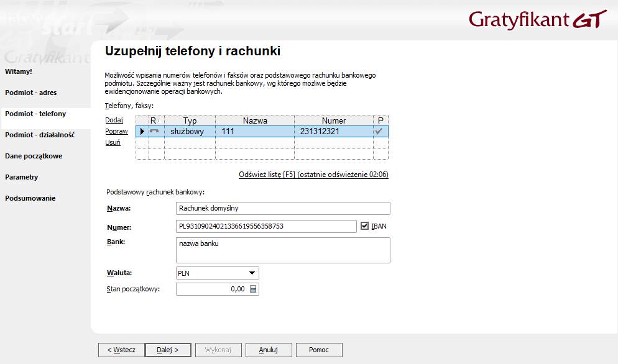The height and width of the screenshot is (364, 618).
Task: Click the P column header
Action: [380, 121]
